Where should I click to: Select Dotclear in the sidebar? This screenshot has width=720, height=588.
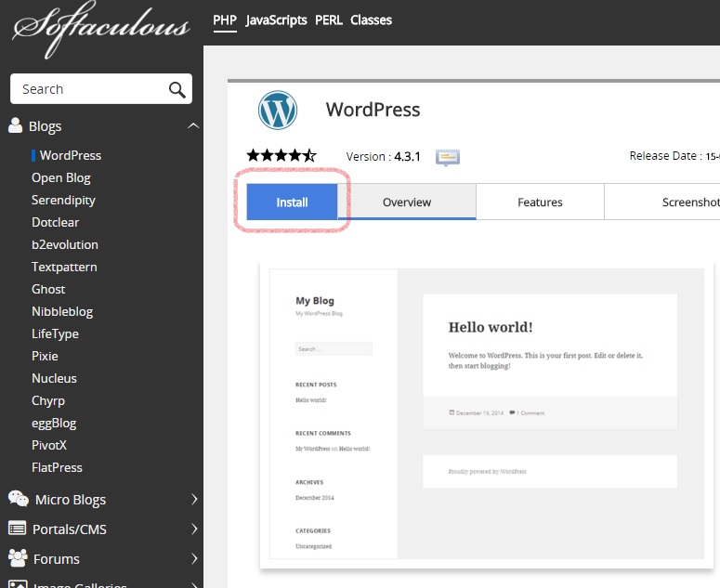pos(55,223)
